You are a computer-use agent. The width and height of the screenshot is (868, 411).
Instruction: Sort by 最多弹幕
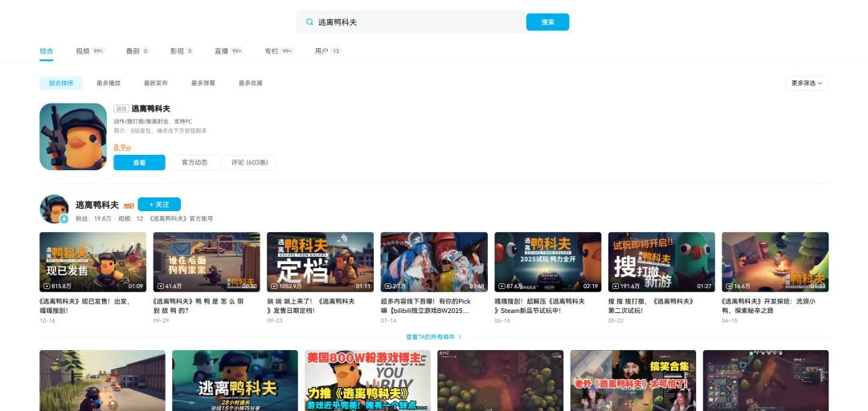(x=203, y=83)
